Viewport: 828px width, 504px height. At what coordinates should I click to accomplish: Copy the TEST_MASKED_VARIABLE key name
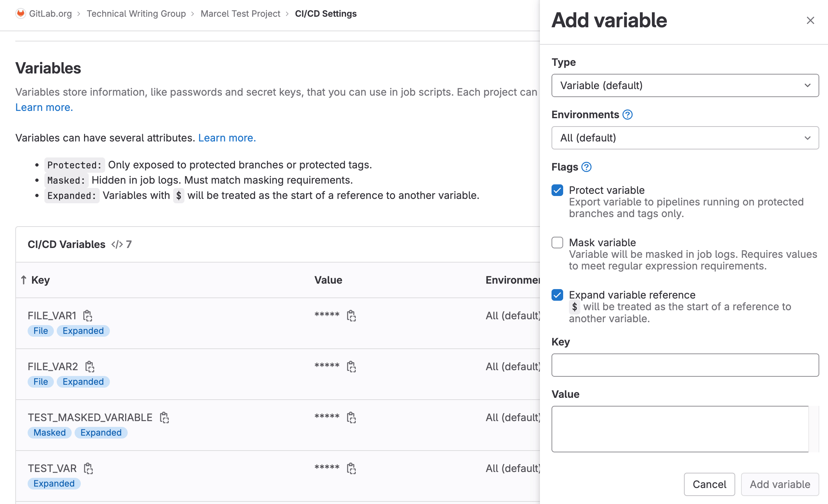[x=164, y=417]
